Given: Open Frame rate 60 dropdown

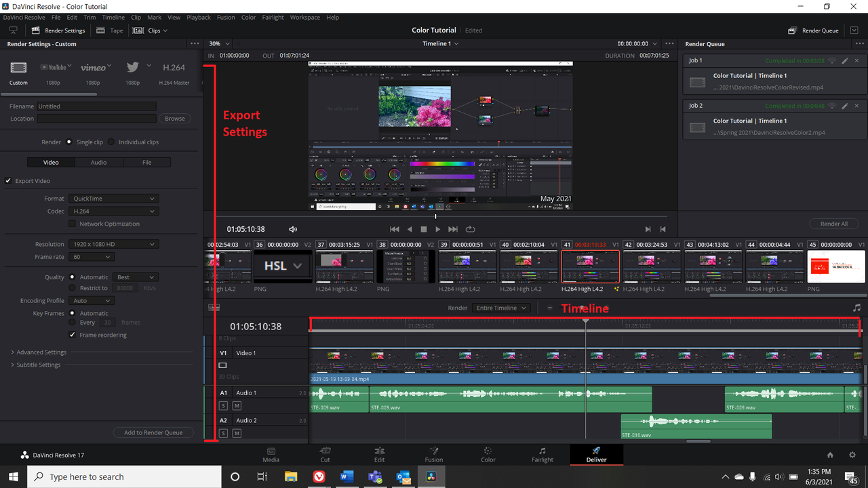Looking at the screenshot, I should [x=91, y=257].
